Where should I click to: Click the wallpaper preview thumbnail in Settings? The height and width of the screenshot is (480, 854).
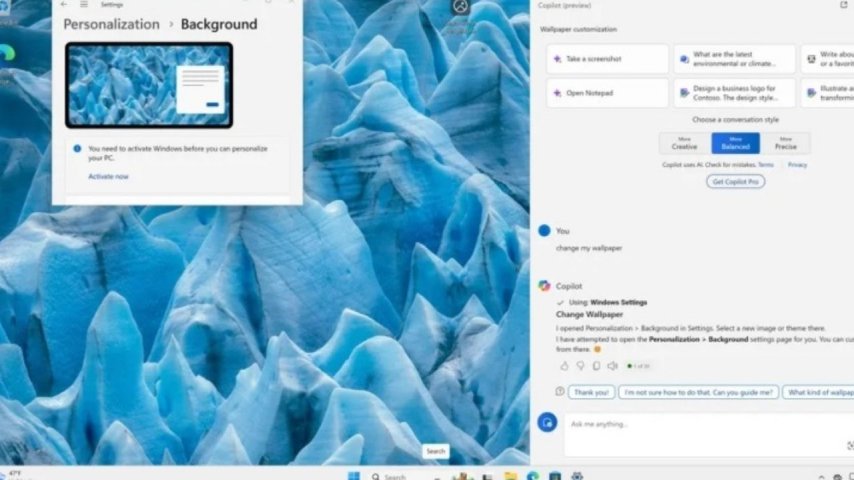[149, 86]
